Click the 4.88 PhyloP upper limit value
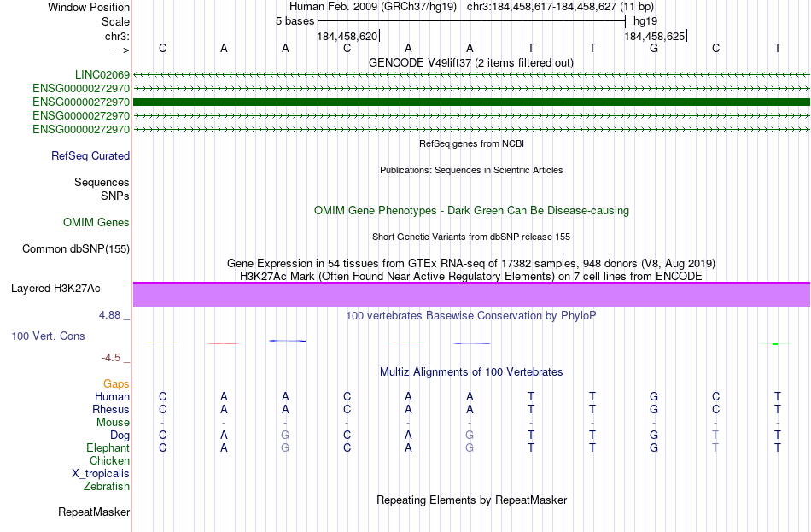Image resolution: width=811 pixels, height=532 pixels. click(x=109, y=314)
